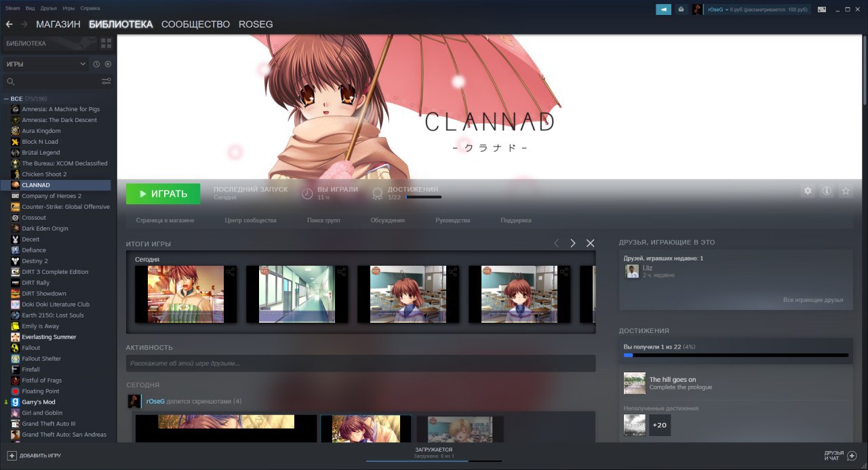Share second hallway screenshot
The image size is (868, 470).
[x=342, y=272]
